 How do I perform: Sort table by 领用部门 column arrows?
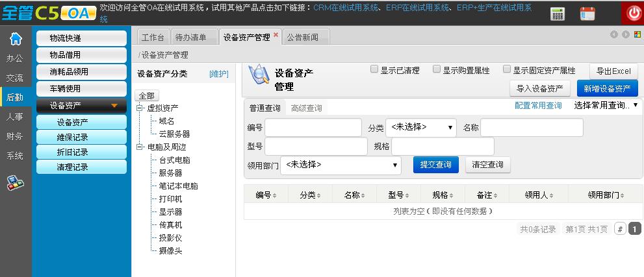622,196
